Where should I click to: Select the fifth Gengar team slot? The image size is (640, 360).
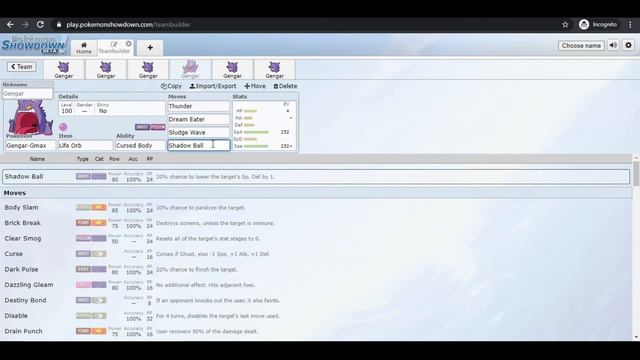[x=232, y=70]
